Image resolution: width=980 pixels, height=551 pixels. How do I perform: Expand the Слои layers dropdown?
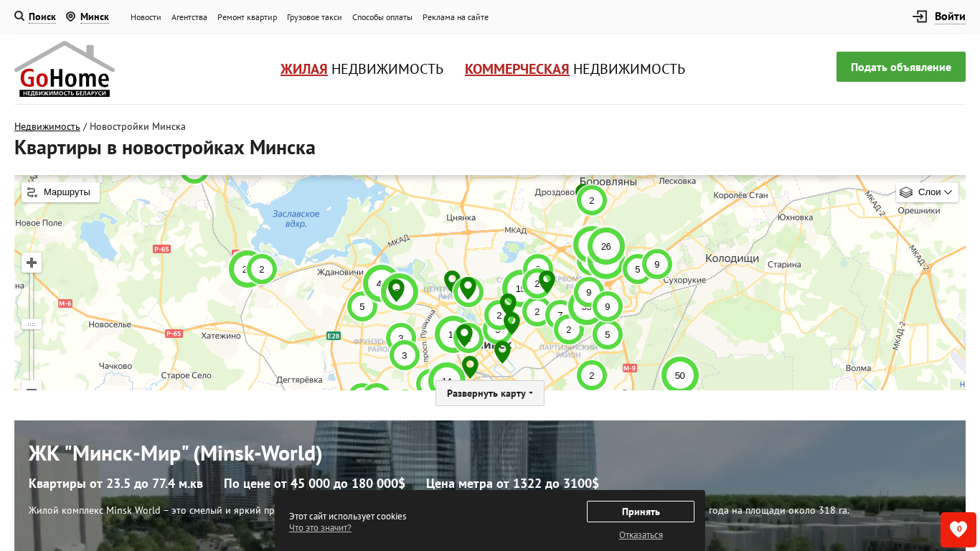point(927,192)
